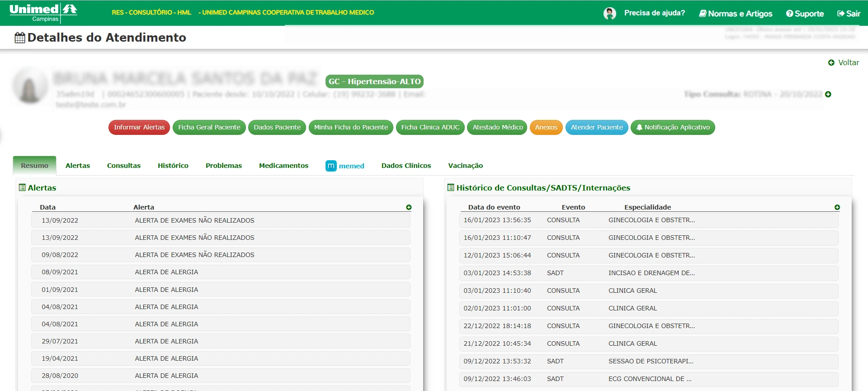Click the Especialidade column header
Viewport: 868px width, 391px height.
[x=647, y=207]
